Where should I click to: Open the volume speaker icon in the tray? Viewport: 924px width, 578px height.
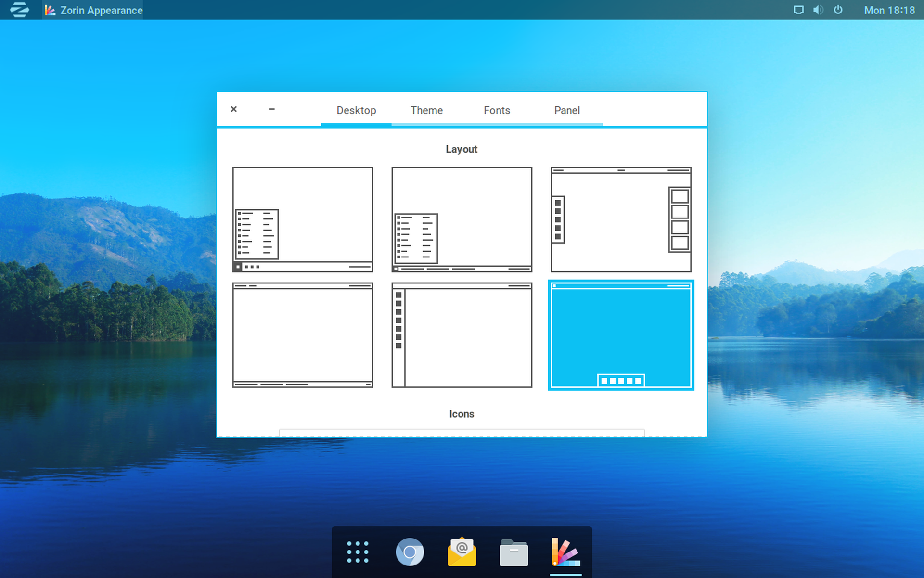pos(818,10)
